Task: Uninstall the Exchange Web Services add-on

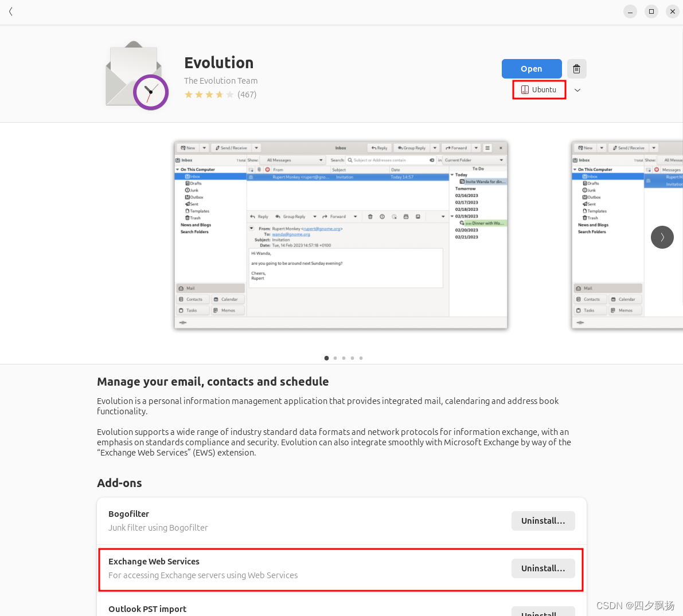Action: point(543,568)
